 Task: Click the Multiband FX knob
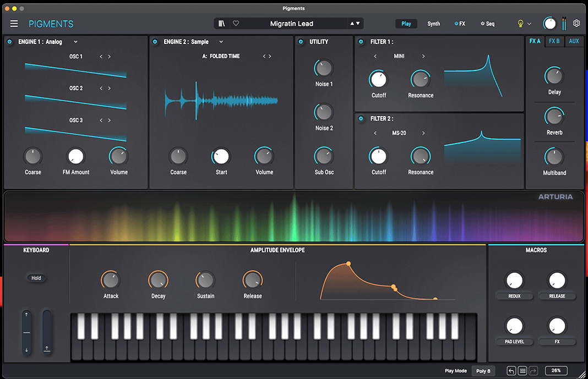click(x=554, y=157)
